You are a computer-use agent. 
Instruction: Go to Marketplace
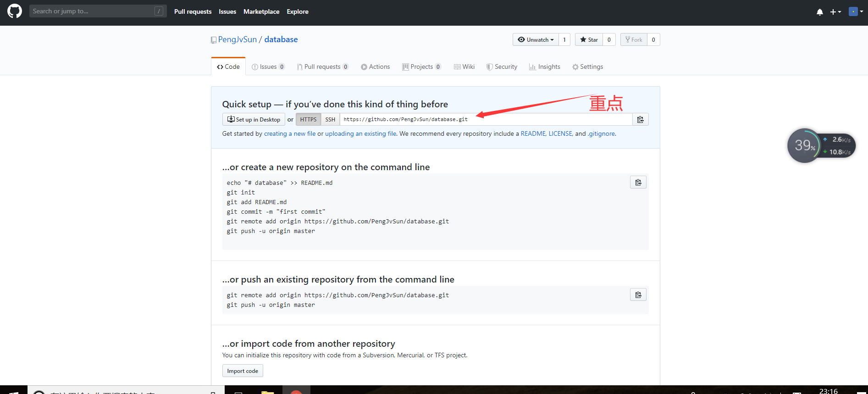pyautogui.click(x=261, y=11)
